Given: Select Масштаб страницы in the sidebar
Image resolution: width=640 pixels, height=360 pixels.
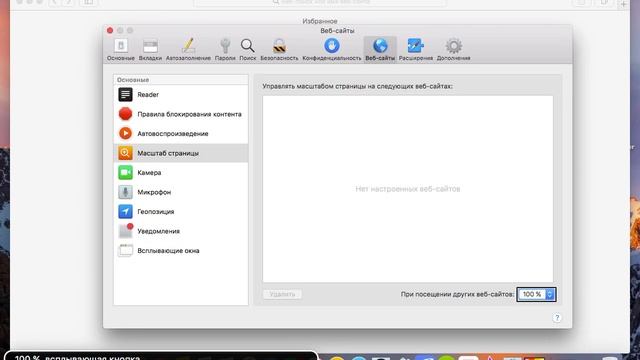Looking at the screenshot, I should 181,153.
